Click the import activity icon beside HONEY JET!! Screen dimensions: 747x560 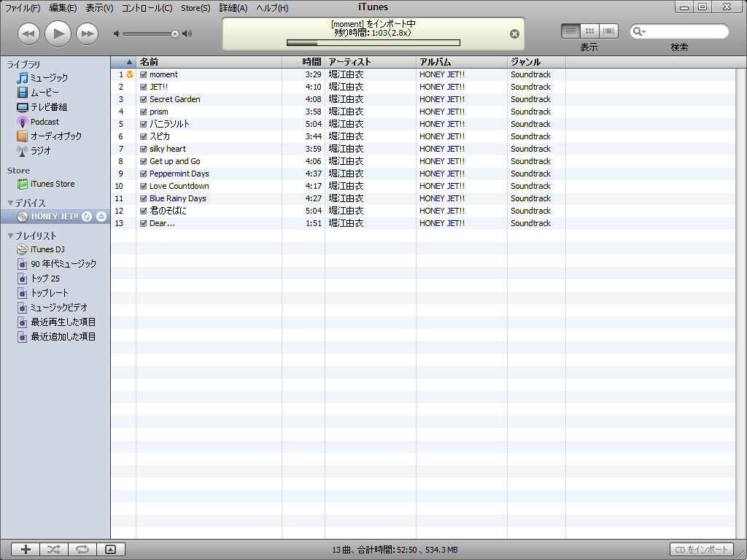coord(87,217)
